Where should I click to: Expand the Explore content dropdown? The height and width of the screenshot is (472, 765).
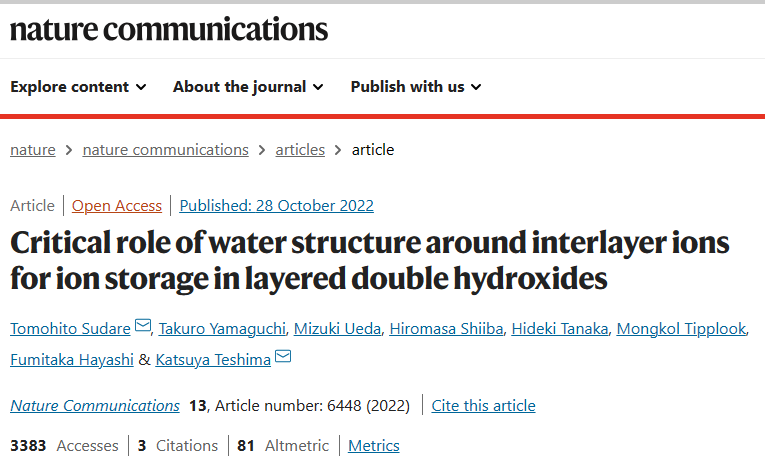[78, 87]
